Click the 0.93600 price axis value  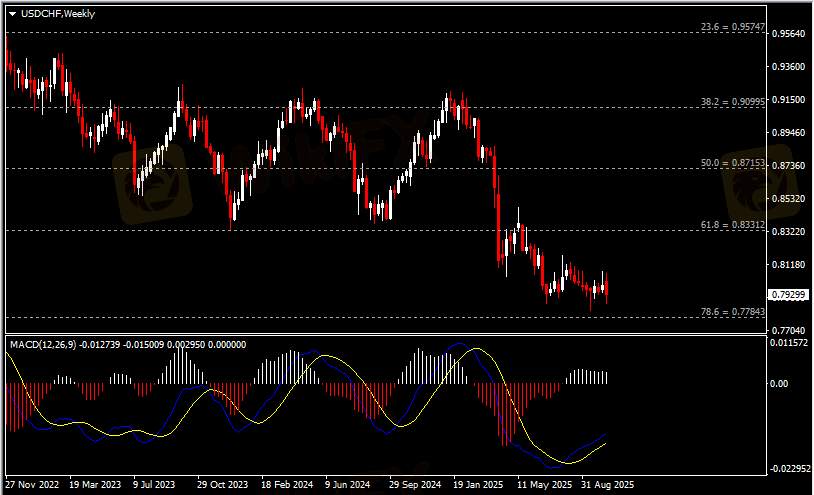tap(789, 67)
